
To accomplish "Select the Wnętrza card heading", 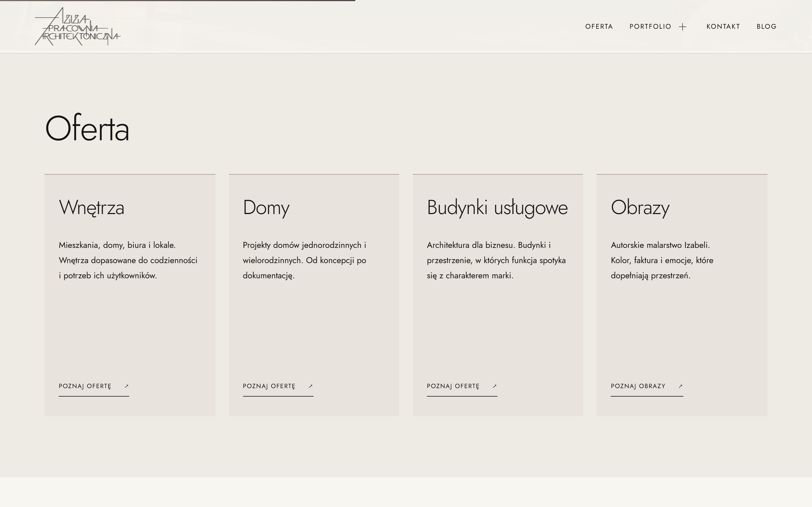I will coord(92,208).
